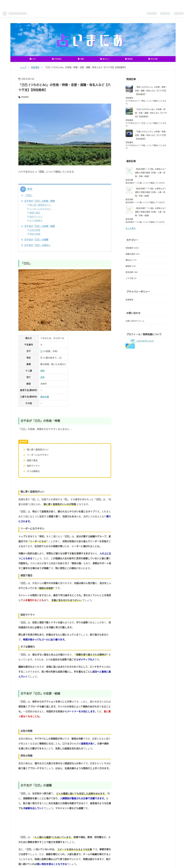Open the 姓名判断 menu item

153,59
